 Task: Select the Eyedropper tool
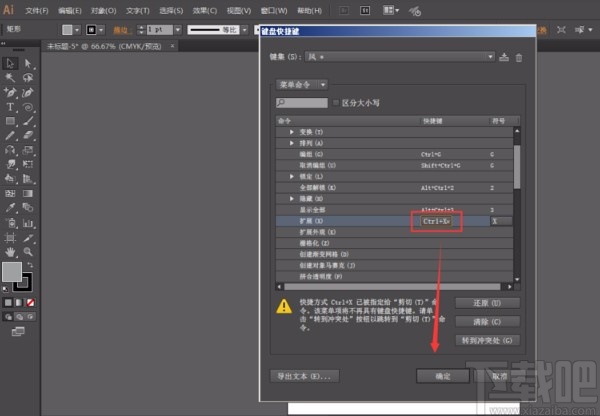click(10, 208)
